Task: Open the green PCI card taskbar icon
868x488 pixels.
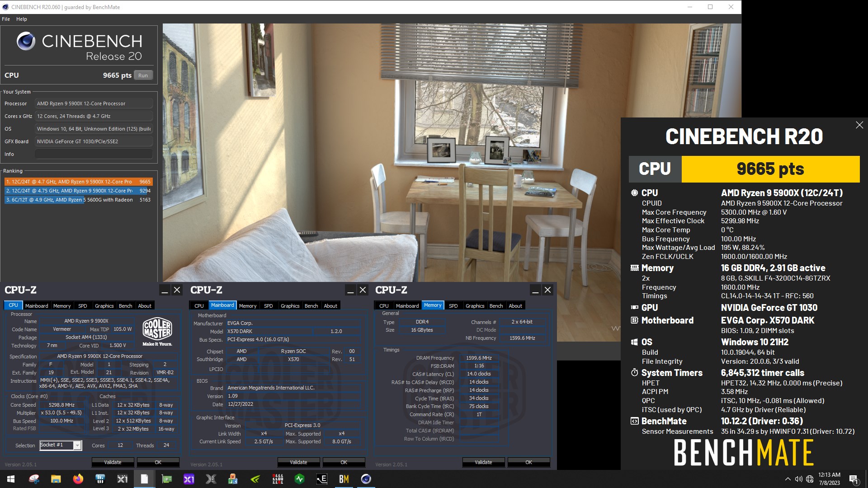Action: pos(167,479)
